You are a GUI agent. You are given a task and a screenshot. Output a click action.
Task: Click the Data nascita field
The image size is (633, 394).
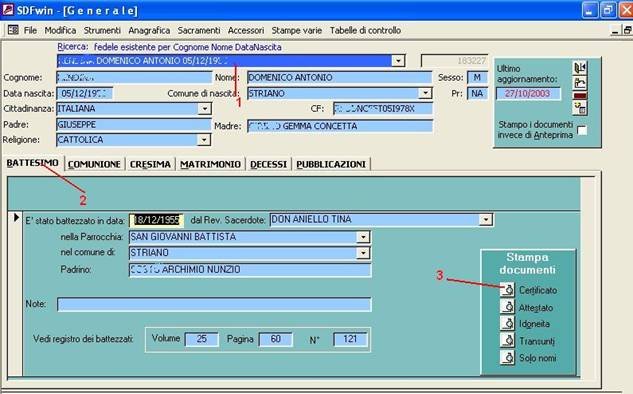[x=85, y=94]
